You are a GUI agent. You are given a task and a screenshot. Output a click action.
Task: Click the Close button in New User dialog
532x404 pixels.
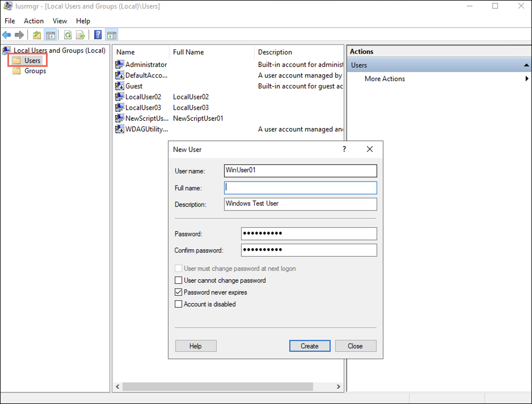tap(356, 346)
